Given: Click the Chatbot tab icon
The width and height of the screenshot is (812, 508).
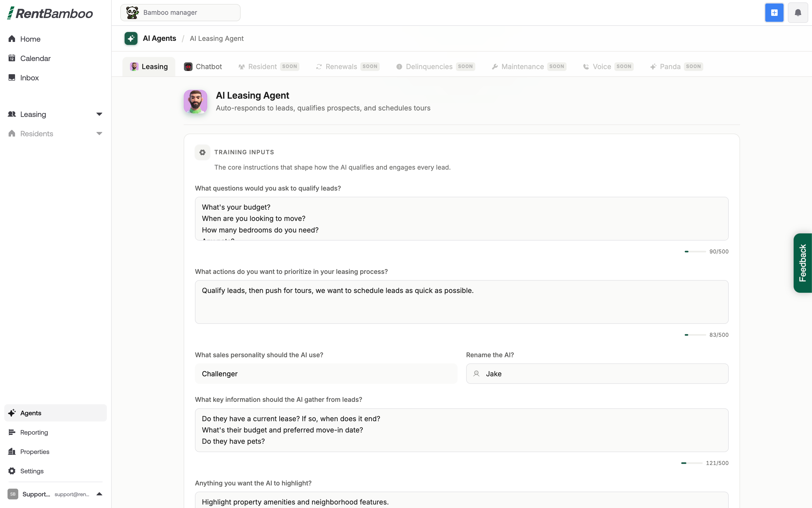Looking at the screenshot, I should tap(188, 67).
